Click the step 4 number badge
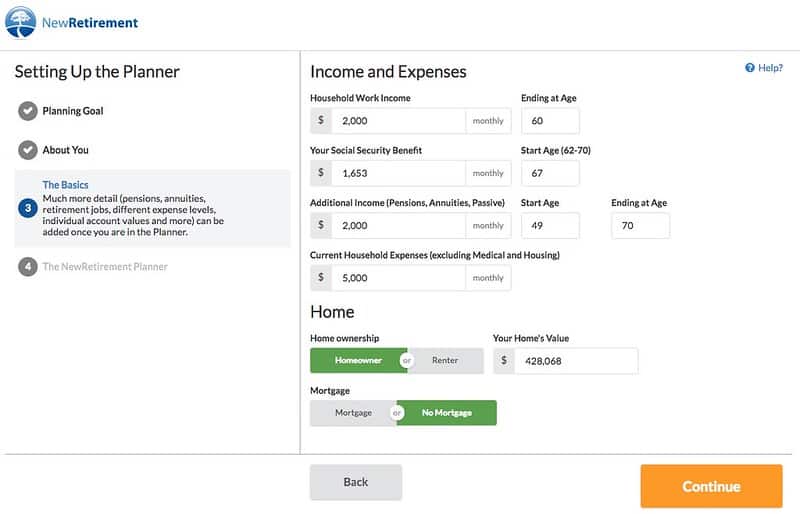This screenshot has height=514, width=800. (x=28, y=266)
